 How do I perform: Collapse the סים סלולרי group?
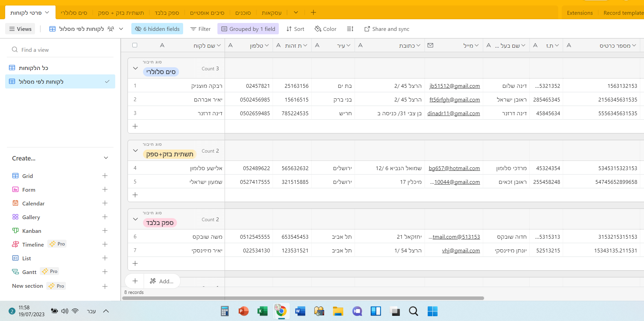135,68
